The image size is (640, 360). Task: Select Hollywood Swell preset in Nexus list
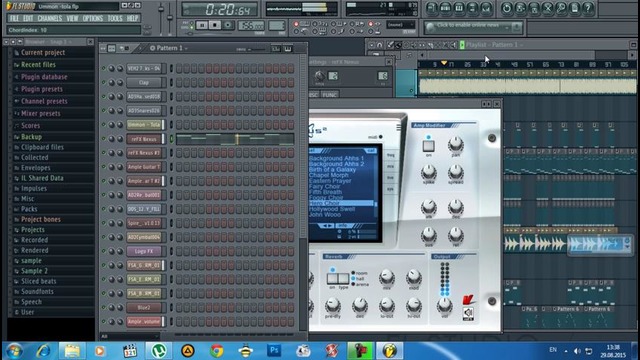pos(332,209)
